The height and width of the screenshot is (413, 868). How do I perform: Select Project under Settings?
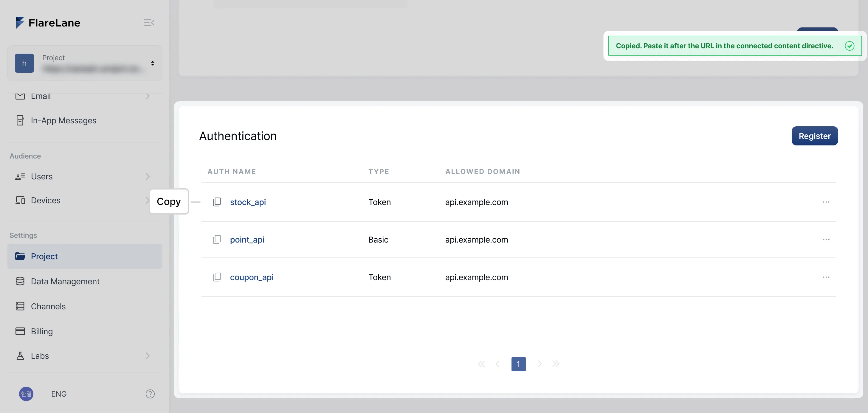coord(85,256)
